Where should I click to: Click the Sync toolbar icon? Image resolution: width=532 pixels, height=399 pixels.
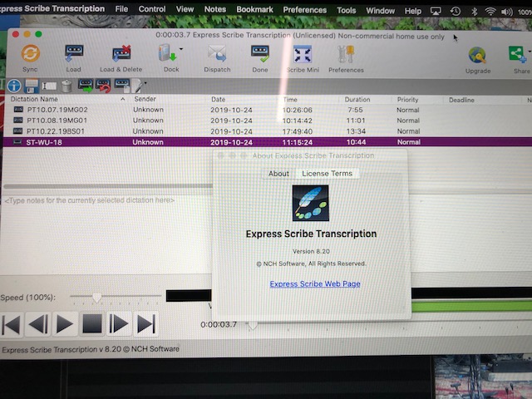[x=31, y=56]
